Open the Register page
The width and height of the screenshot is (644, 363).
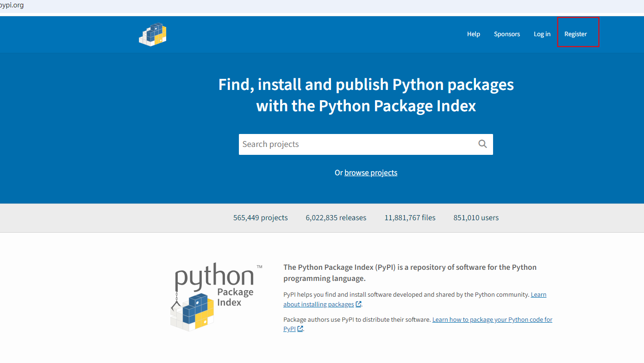(x=575, y=34)
